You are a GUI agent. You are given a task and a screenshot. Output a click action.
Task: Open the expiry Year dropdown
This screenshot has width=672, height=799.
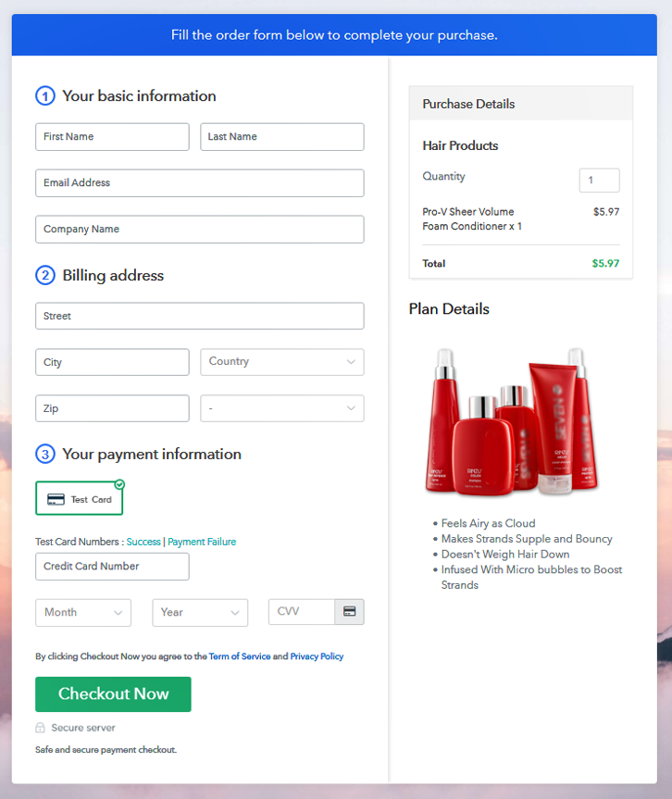[200, 613]
